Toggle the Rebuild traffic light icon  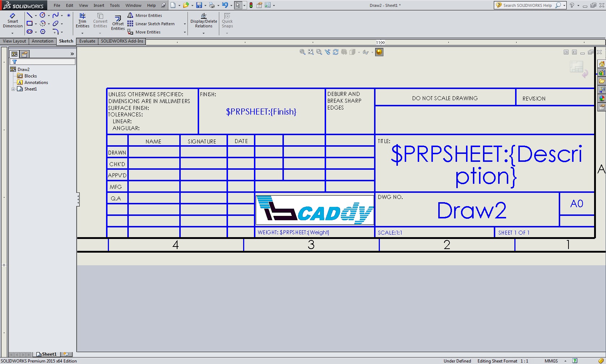tap(251, 5)
